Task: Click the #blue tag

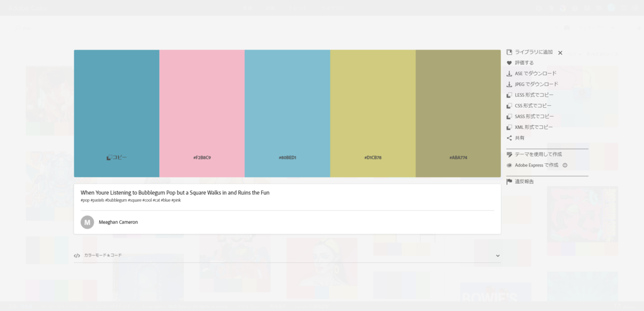Action: coord(166,200)
